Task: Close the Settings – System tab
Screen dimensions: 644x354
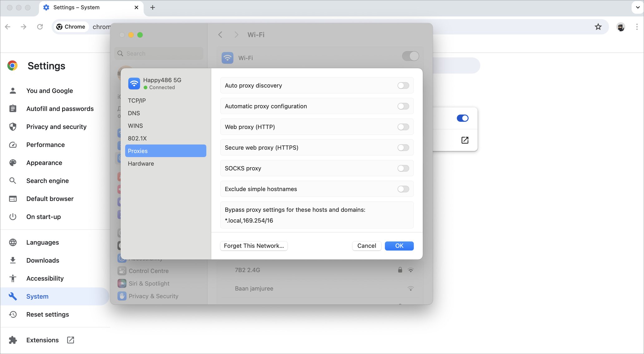Action: point(136,7)
